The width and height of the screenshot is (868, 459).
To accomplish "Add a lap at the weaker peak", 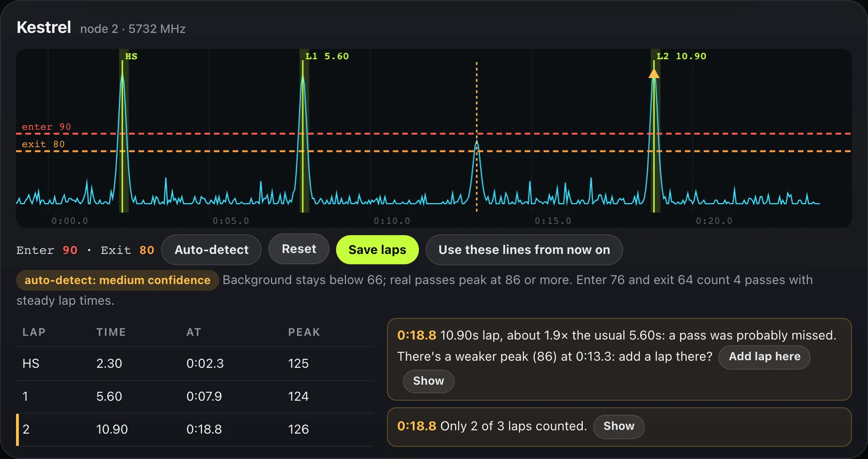I will click(764, 357).
